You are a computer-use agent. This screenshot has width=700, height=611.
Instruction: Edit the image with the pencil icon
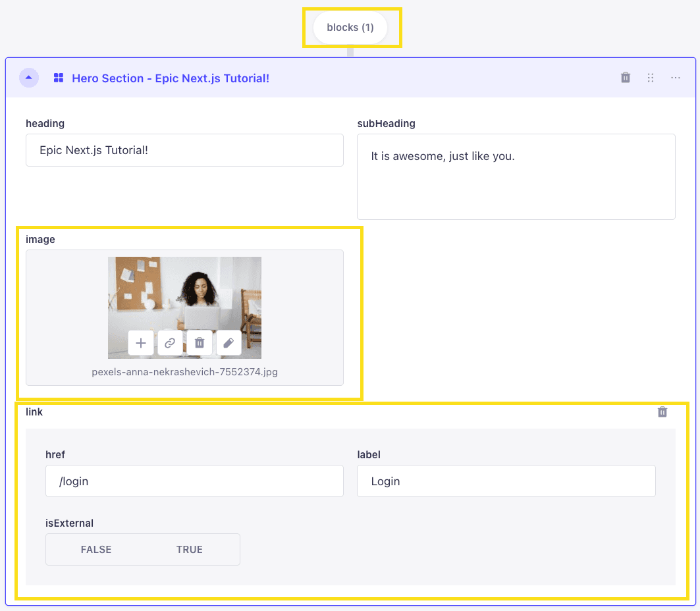(x=229, y=343)
